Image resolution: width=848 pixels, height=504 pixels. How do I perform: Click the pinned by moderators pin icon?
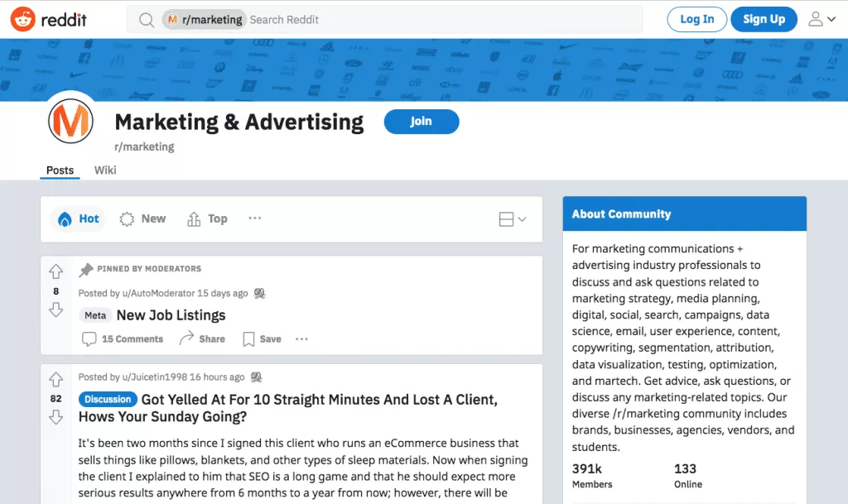click(x=85, y=269)
